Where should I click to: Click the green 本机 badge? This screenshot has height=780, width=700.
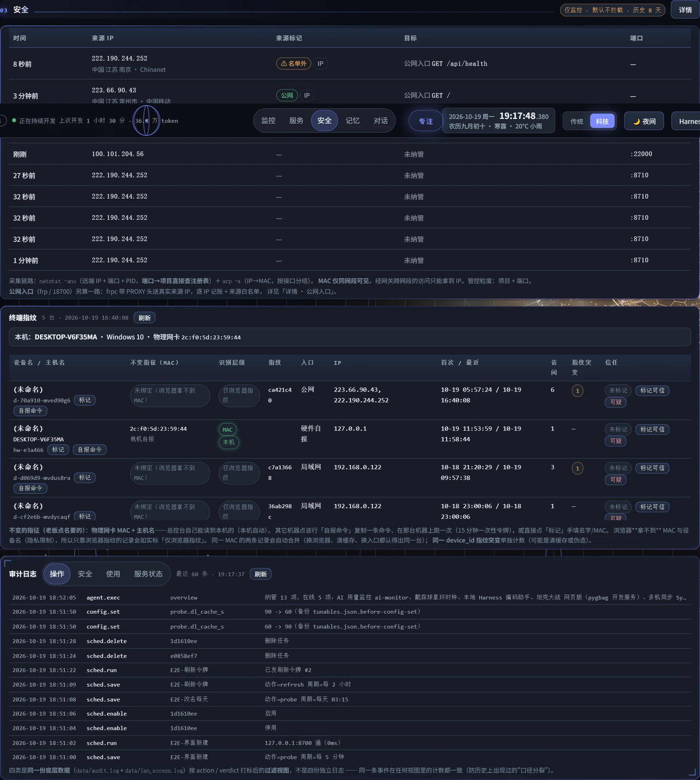(229, 443)
